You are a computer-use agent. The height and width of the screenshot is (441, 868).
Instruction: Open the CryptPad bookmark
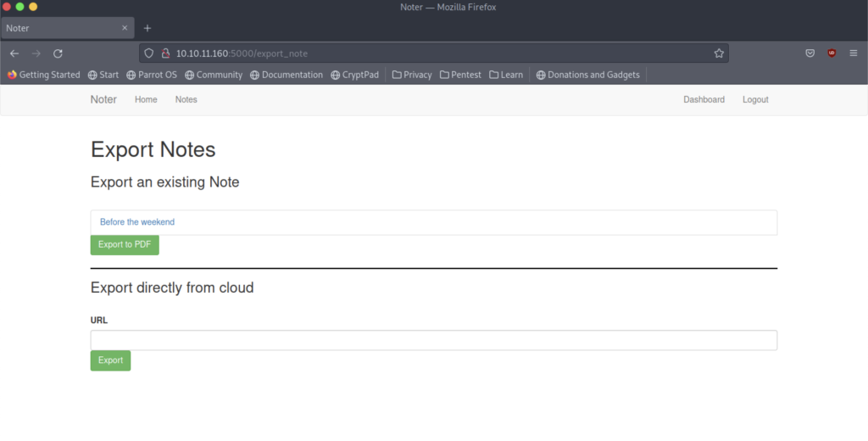[355, 75]
